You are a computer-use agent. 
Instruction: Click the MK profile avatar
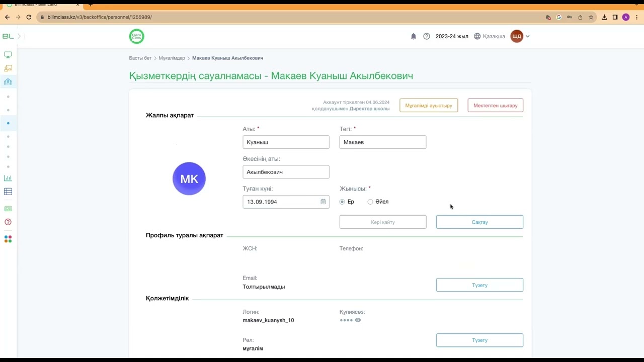pos(189,178)
